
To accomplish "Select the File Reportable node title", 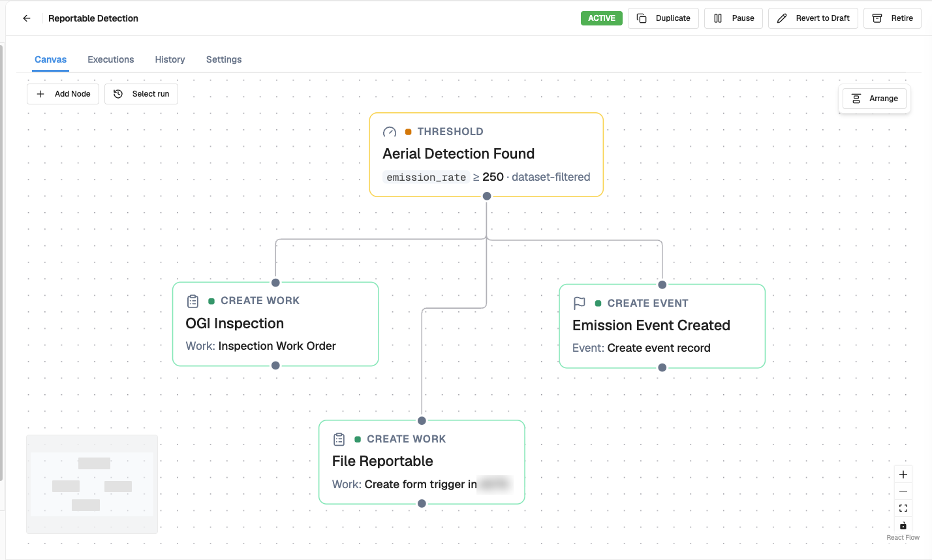I will pos(382,461).
